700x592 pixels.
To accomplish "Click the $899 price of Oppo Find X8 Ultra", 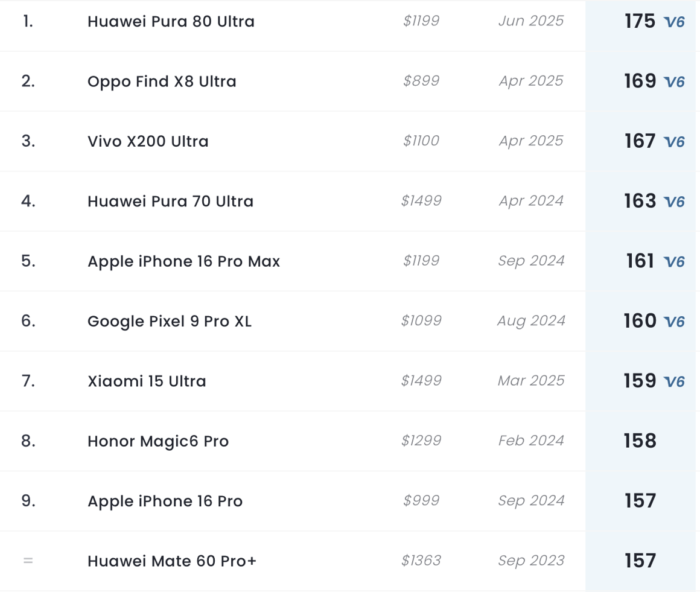I will tap(421, 81).
